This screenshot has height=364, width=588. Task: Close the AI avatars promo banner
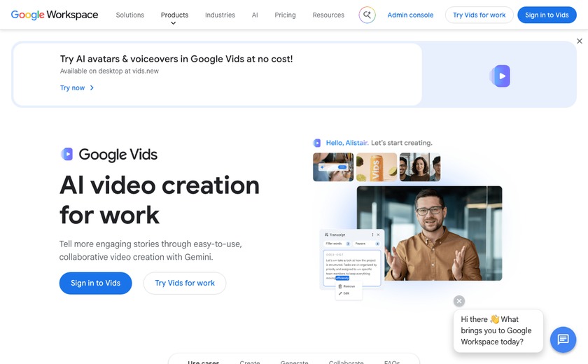click(580, 41)
